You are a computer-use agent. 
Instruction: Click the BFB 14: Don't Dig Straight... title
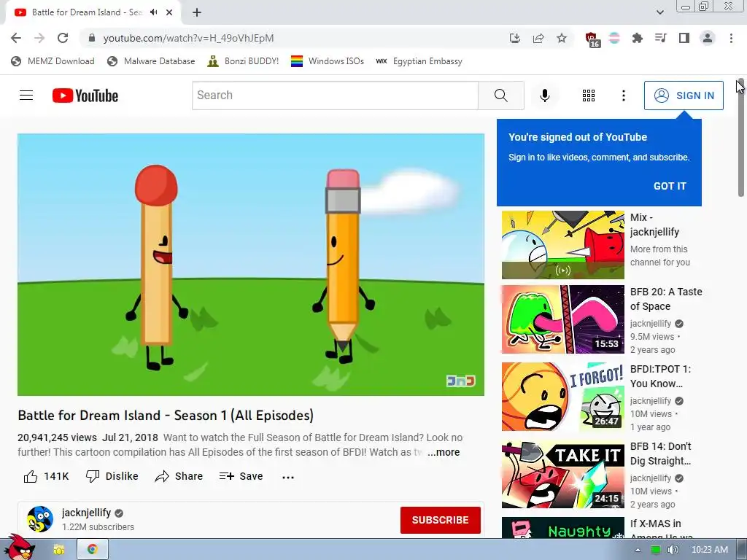click(x=660, y=454)
